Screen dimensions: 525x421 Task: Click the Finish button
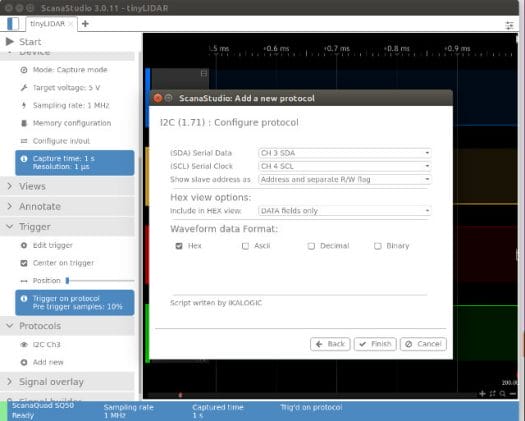tap(375, 344)
